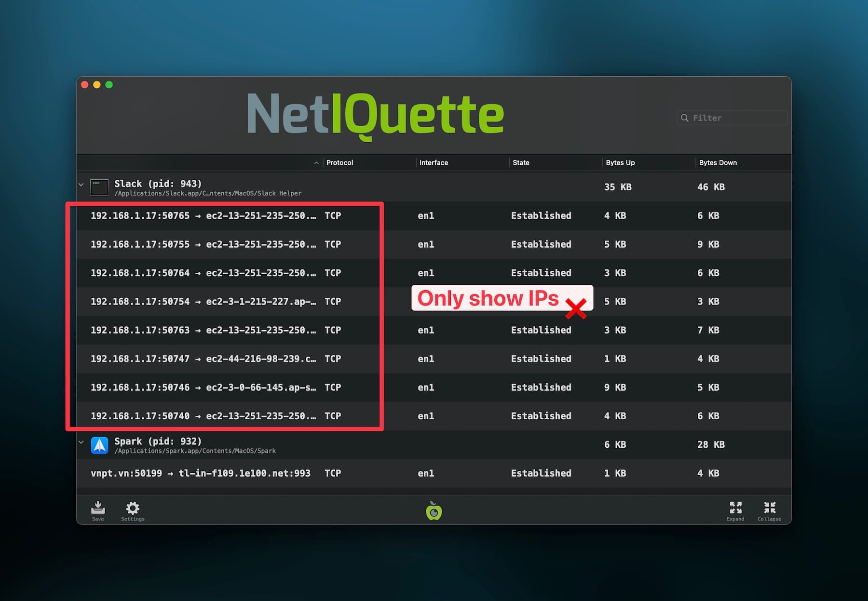Image resolution: width=868 pixels, height=601 pixels.
Task: Click the green apple logo icon
Action: pyautogui.click(x=434, y=511)
